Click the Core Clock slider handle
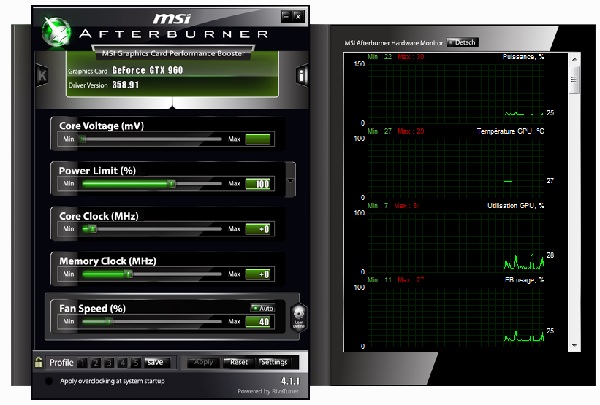 [92, 229]
